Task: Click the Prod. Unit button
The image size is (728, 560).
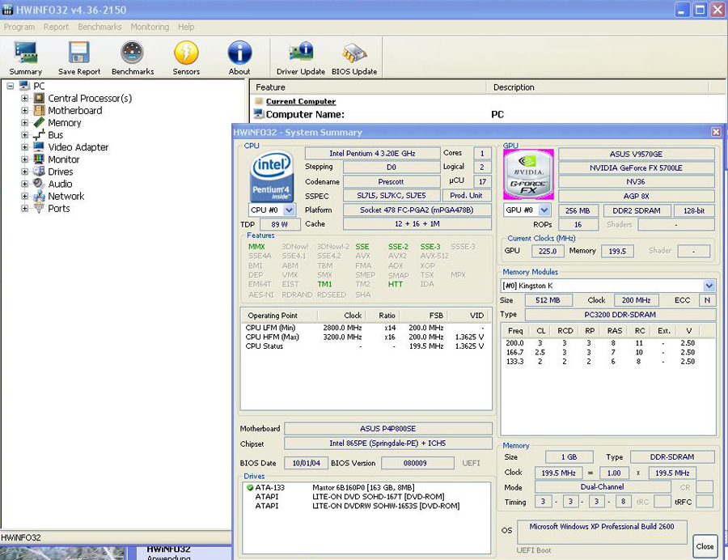Action: click(x=466, y=196)
